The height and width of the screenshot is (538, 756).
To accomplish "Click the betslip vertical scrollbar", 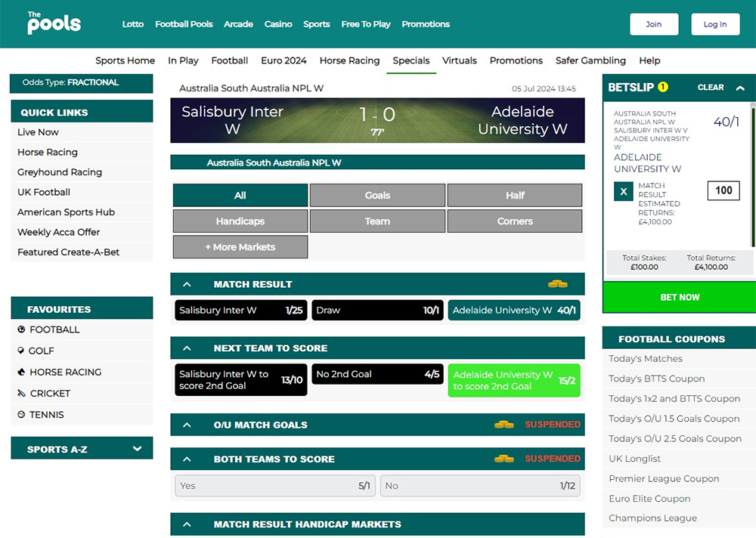I will [753, 176].
